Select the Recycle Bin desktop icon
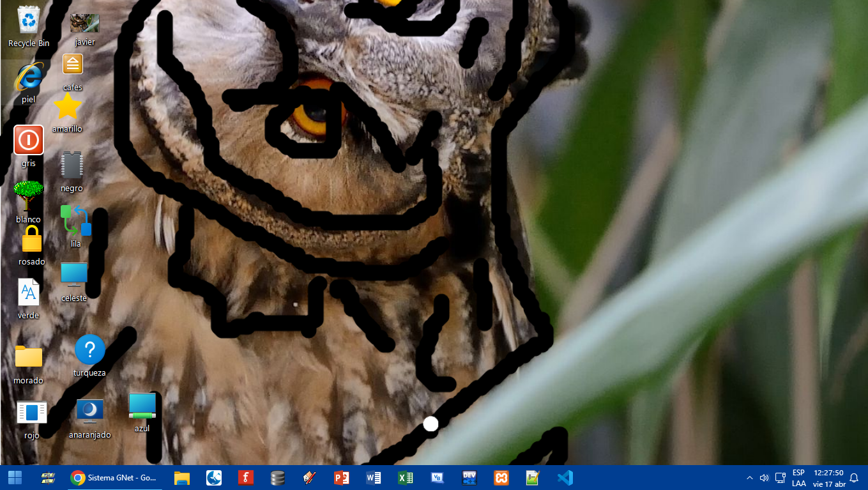Image resolution: width=868 pixels, height=490 pixels. pos(29,20)
